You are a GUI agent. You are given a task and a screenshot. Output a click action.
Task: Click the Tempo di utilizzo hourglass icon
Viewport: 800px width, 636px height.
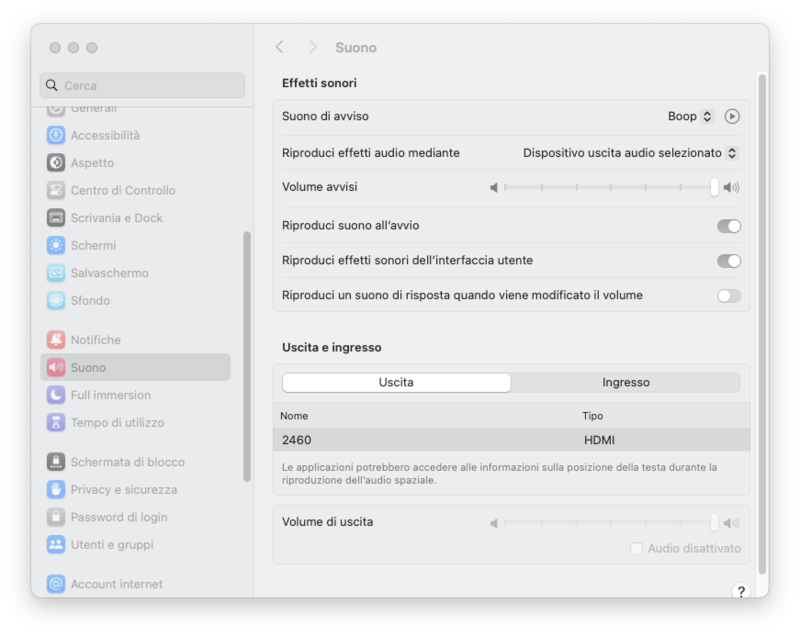pyautogui.click(x=56, y=422)
